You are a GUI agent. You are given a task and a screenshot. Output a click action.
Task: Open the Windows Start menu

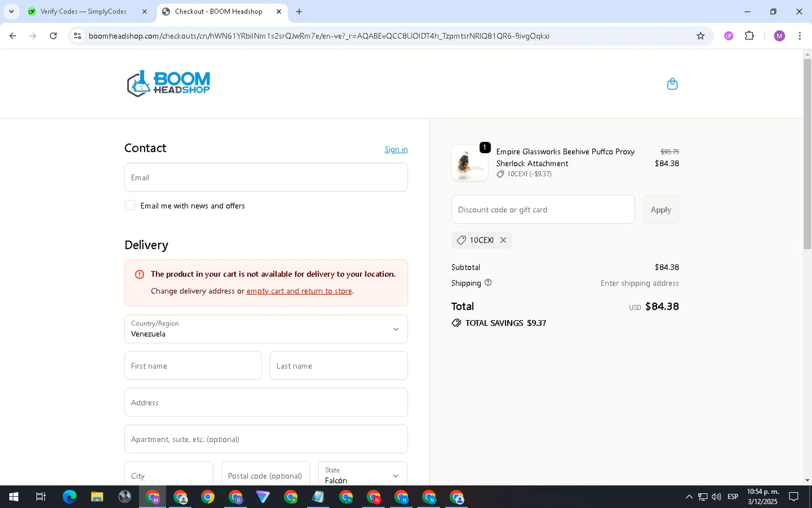(14, 497)
